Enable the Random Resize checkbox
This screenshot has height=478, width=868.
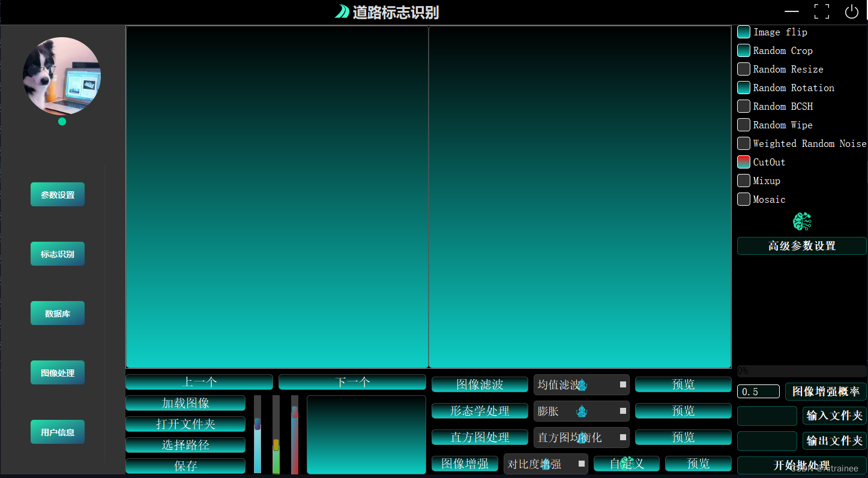(x=744, y=70)
